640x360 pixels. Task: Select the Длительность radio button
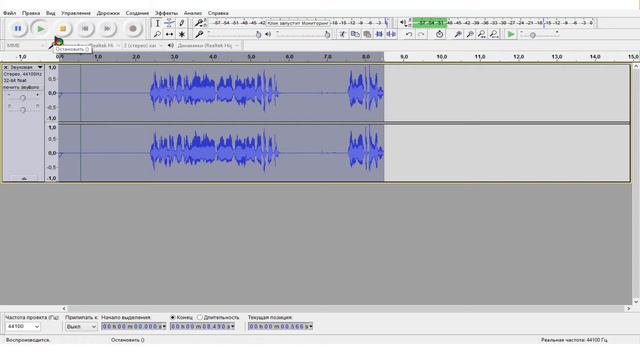[x=200, y=317]
